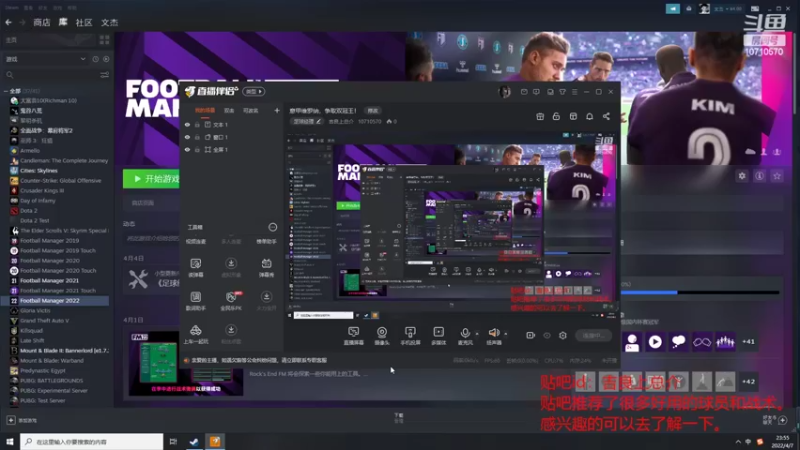The width and height of the screenshot is (800, 450).
Task: Open the 商店 tab in Steam
Action: (x=42, y=22)
